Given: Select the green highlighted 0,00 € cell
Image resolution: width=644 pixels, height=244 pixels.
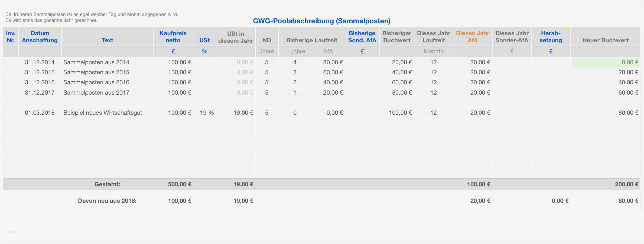Looking at the screenshot, I should coord(607,62).
